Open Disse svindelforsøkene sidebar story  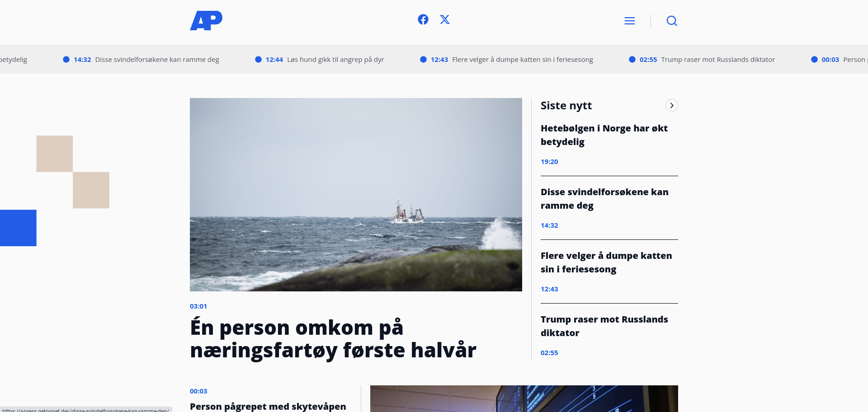tap(604, 199)
